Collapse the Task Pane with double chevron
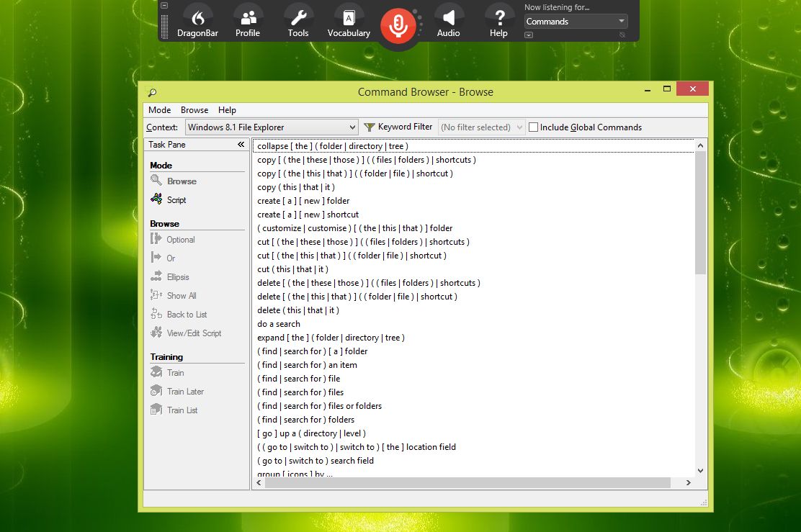This screenshot has height=532, width=801. point(241,145)
